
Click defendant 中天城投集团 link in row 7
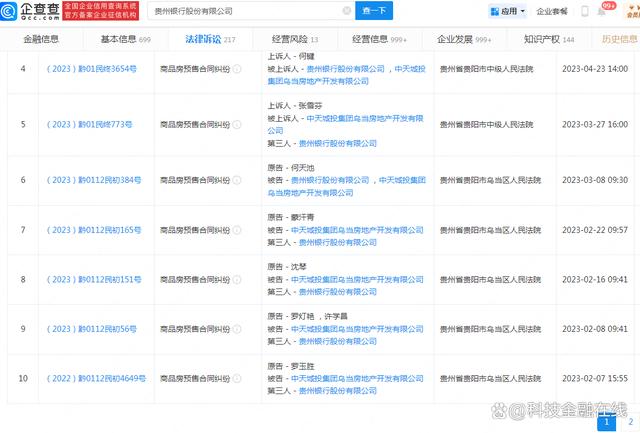tap(357, 230)
